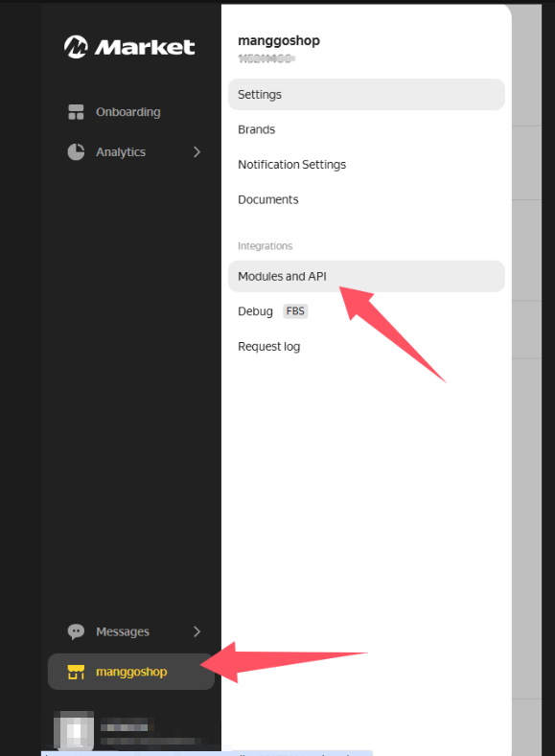The height and width of the screenshot is (756, 555).
Task: Select Modules and API
Action: coord(366,276)
